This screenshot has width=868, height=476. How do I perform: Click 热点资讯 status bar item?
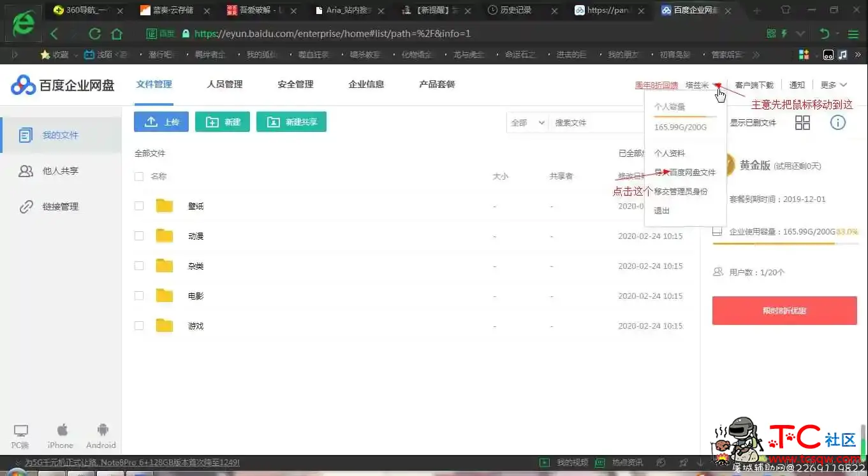coord(619,463)
